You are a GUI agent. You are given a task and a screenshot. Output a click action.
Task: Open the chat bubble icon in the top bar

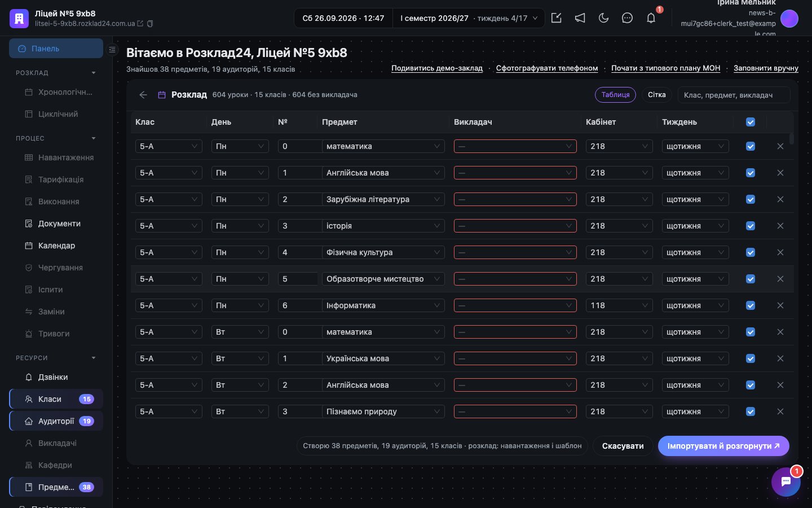[x=627, y=18]
